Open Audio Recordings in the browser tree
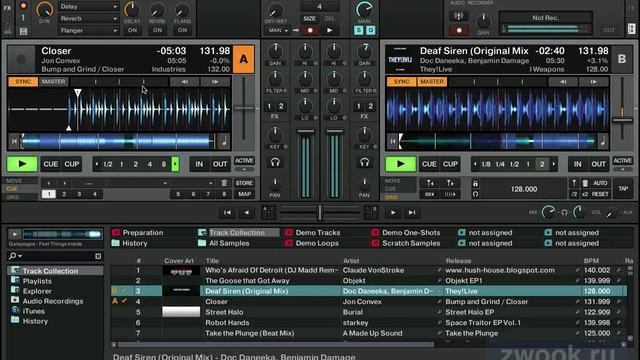 tap(53, 301)
